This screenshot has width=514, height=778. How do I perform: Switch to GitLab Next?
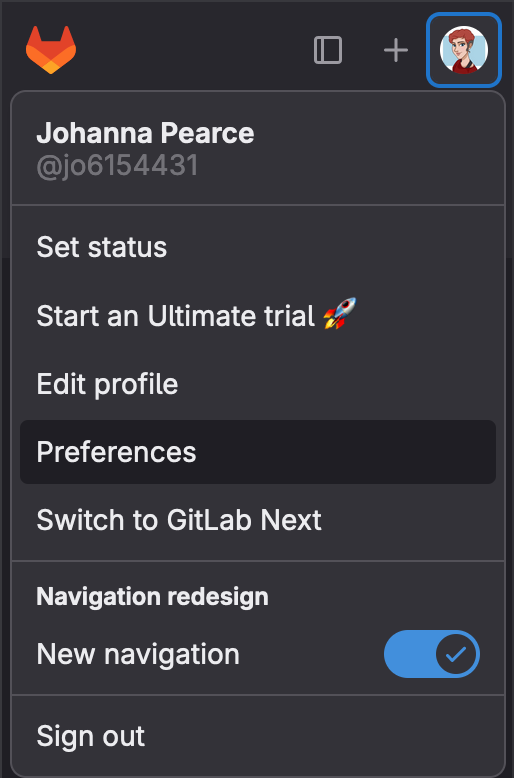258,520
